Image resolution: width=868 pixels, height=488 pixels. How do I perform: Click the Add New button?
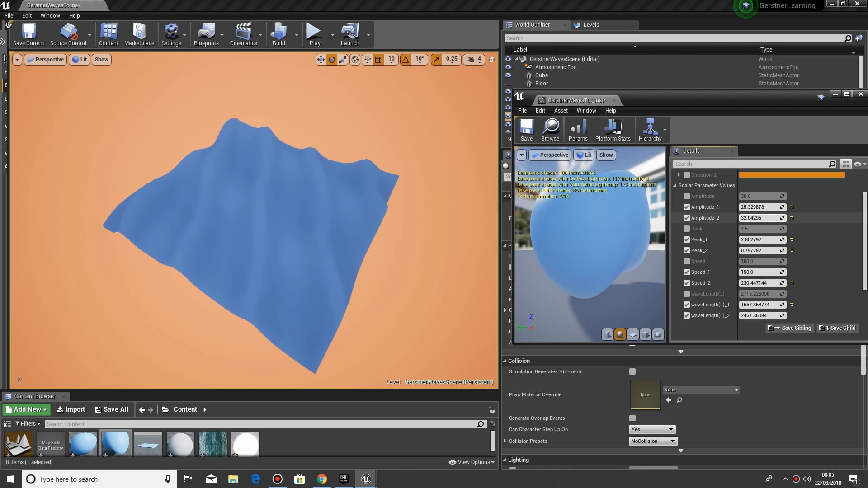(26, 409)
